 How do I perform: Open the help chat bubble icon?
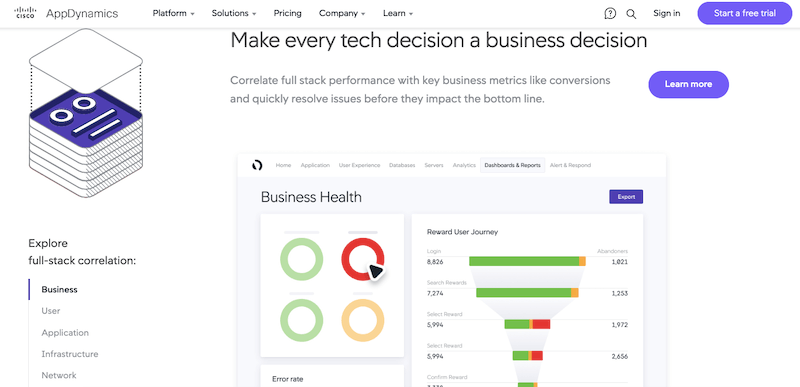[x=610, y=14]
